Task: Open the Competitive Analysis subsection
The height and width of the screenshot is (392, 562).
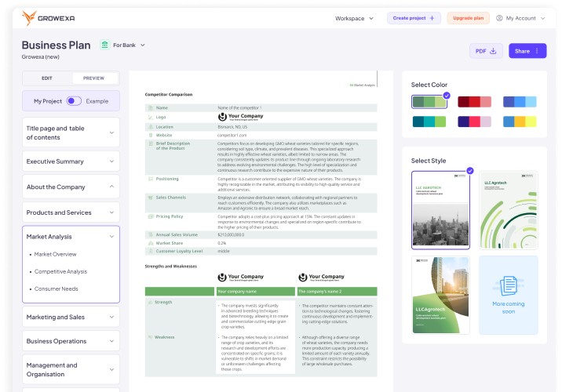Action: pyautogui.click(x=60, y=271)
